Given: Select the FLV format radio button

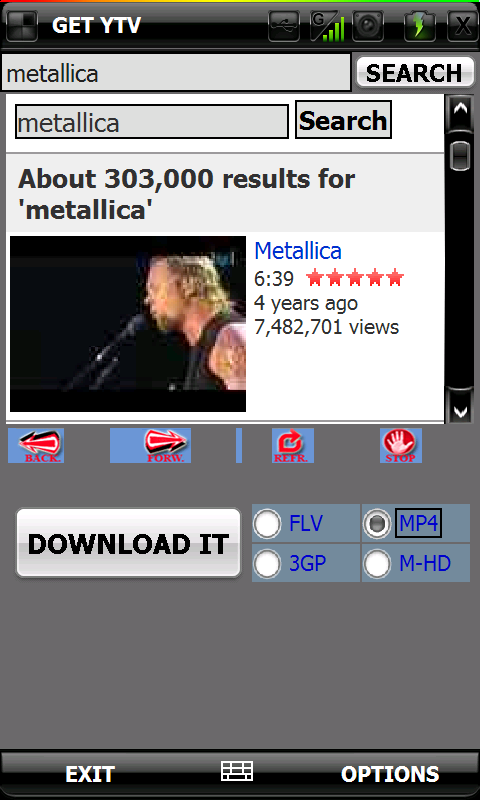Looking at the screenshot, I should pos(267,523).
